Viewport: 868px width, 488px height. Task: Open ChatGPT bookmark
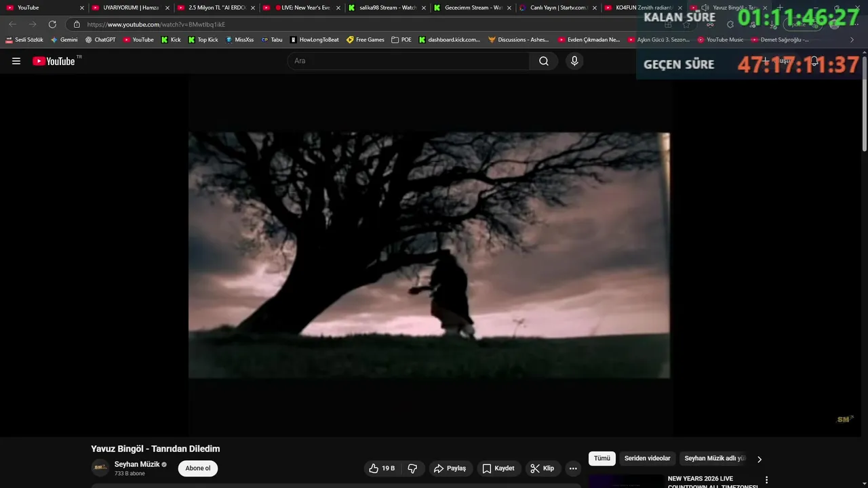100,40
